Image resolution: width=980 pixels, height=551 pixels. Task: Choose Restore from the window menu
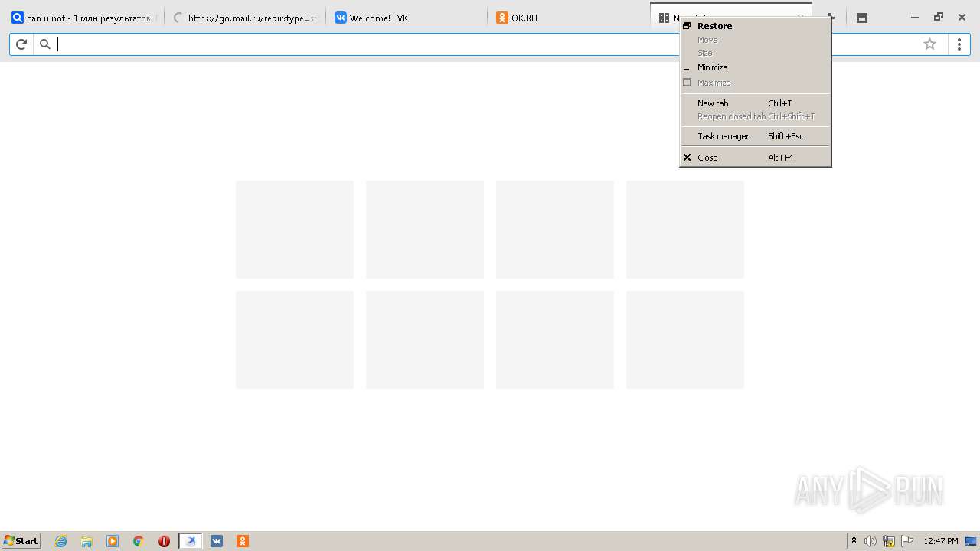click(x=755, y=26)
